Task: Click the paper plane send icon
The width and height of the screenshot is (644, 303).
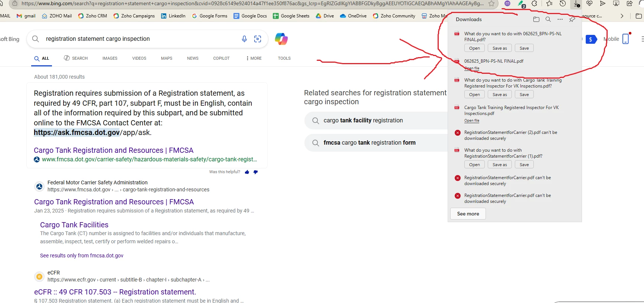Action: click(603, 3)
